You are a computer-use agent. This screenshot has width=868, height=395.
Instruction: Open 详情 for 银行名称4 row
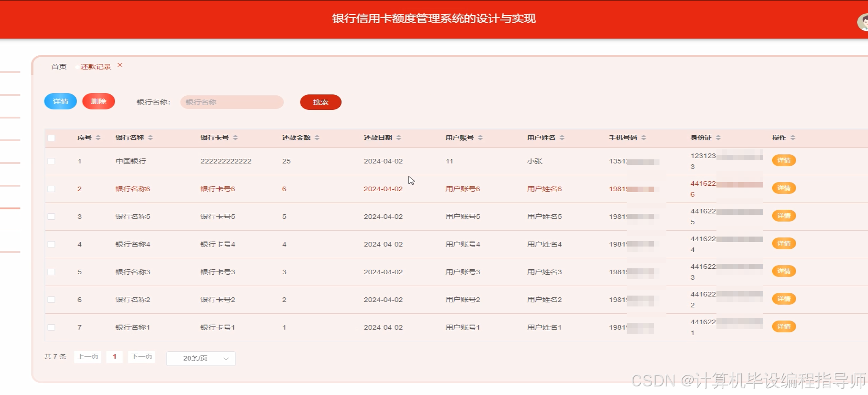784,243
